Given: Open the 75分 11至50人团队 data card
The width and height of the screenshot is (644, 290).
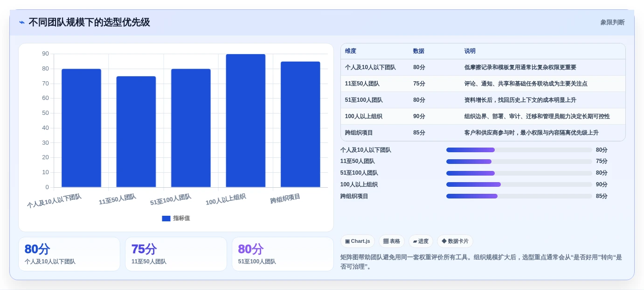Looking at the screenshot, I should click(x=176, y=254).
